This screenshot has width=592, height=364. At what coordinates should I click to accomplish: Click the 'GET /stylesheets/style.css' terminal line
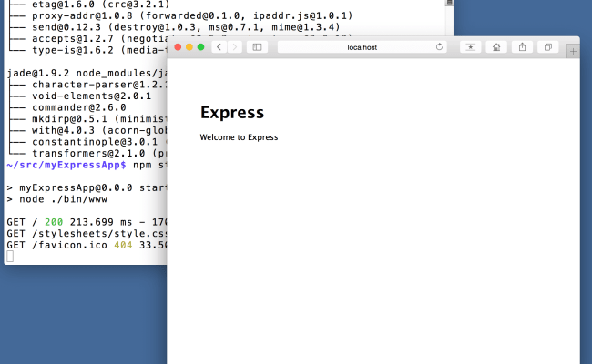coord(87,234)
